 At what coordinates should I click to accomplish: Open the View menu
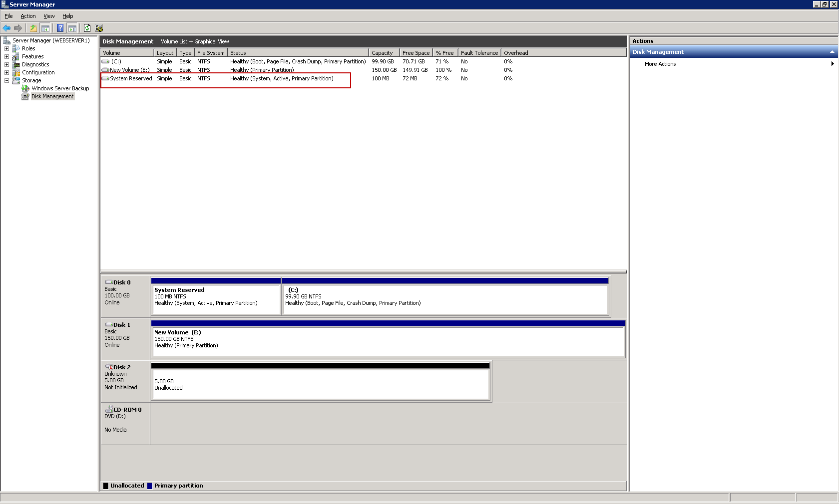pyautogui.click(x=49, y=16)
